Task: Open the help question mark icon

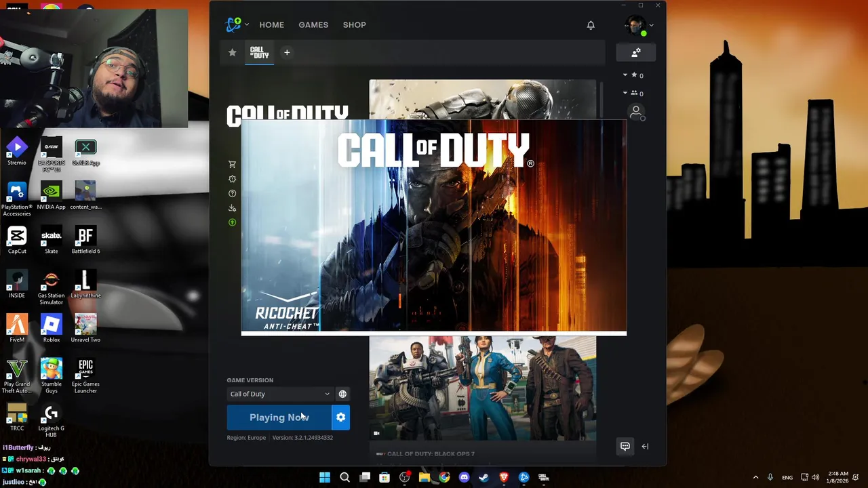Action: 232,194
